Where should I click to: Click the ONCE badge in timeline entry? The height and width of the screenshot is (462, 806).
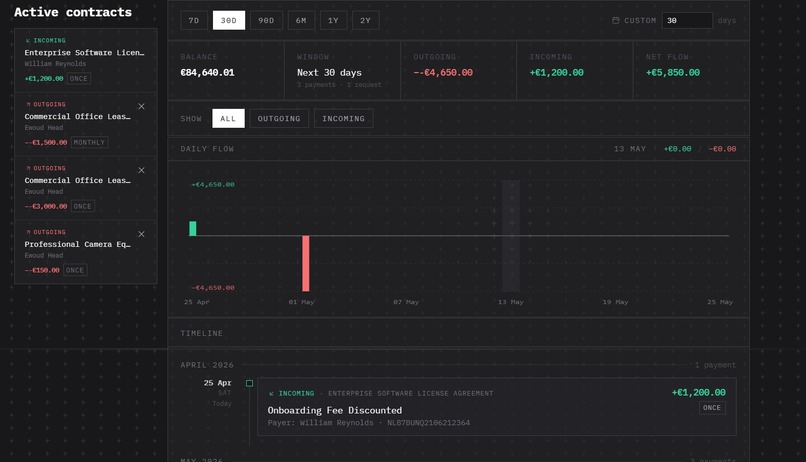(x=712, y=408)
